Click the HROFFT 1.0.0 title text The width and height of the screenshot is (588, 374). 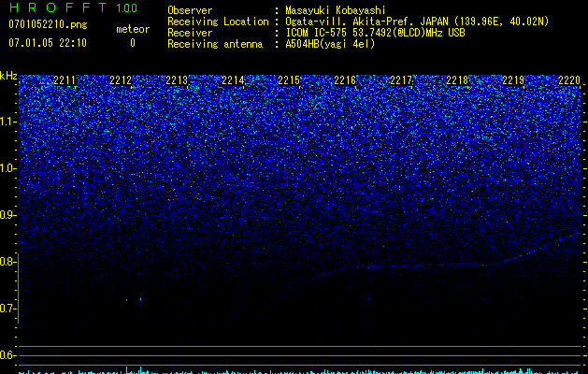74,7
